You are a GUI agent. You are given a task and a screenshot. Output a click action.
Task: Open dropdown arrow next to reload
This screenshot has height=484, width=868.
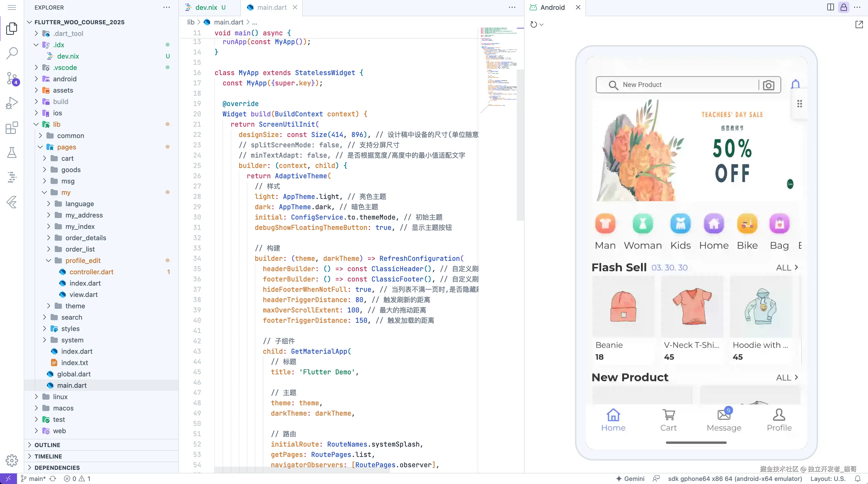pos(542,25)
